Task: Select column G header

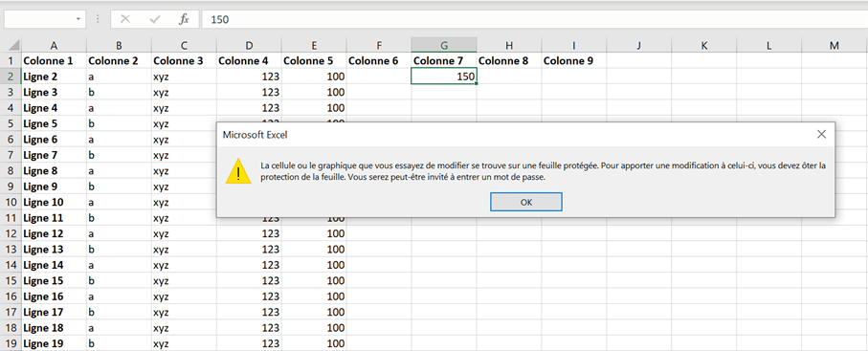Action: point(444,45)
